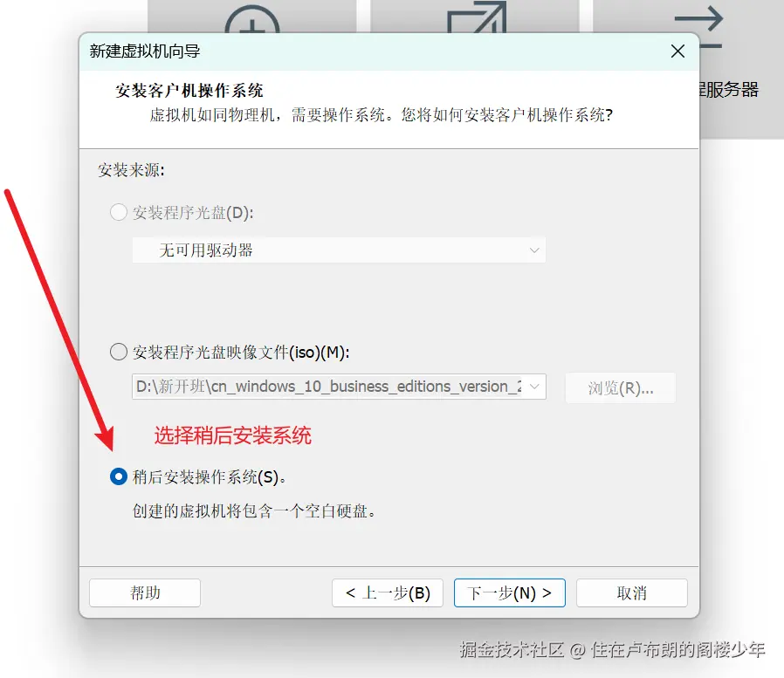Image resolution: width=784 pixels, height=678 pixels.
Task: Go back with 上一步(B) button
Action: [388, 593]
